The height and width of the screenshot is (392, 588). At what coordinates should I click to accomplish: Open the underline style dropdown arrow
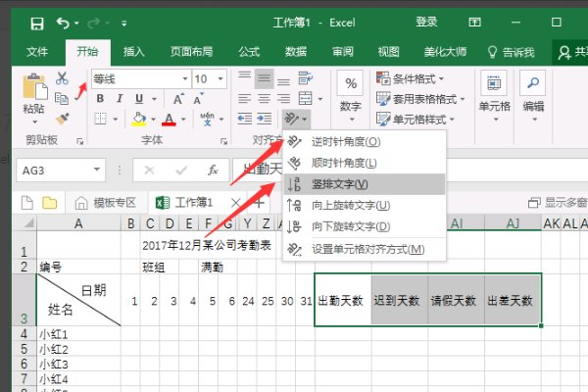pos(154,99)
